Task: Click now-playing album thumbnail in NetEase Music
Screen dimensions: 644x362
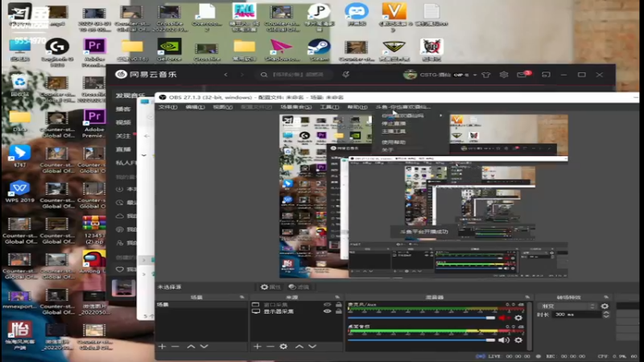Action: (x=124, y=288)
